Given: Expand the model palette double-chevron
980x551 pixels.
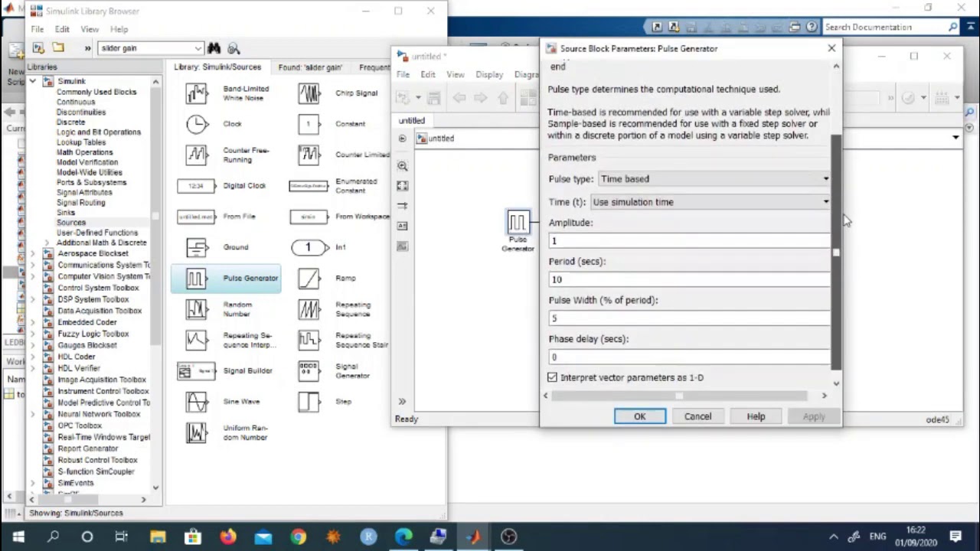Looking at the screenshot, I should click(x=402, y=402).
